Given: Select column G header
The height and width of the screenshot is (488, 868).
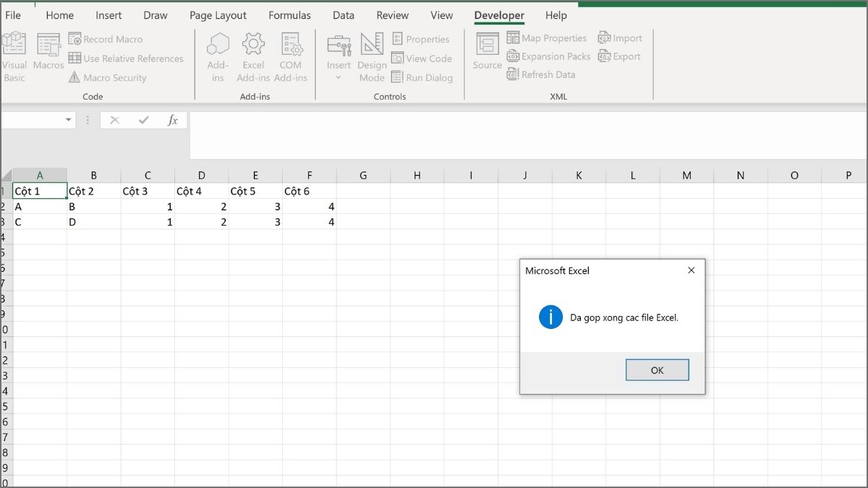Looking at the screenshot, I should [x=363, y=175].
